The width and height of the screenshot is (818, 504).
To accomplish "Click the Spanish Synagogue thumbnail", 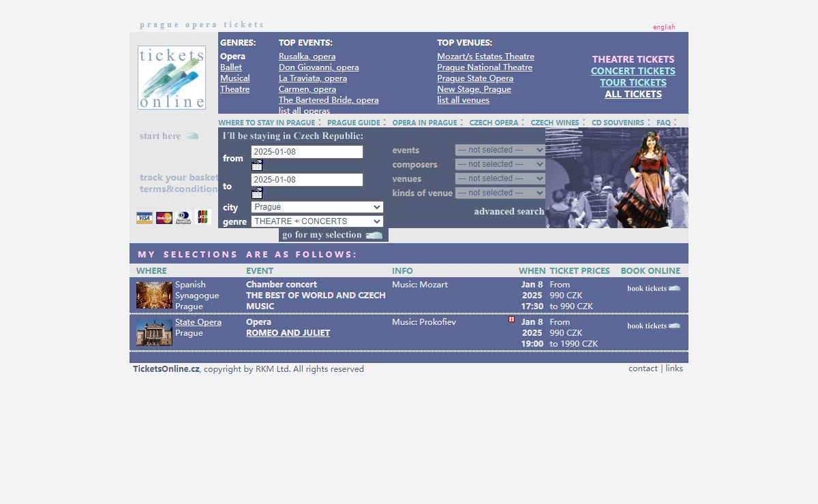I will [x=154, y=296].
